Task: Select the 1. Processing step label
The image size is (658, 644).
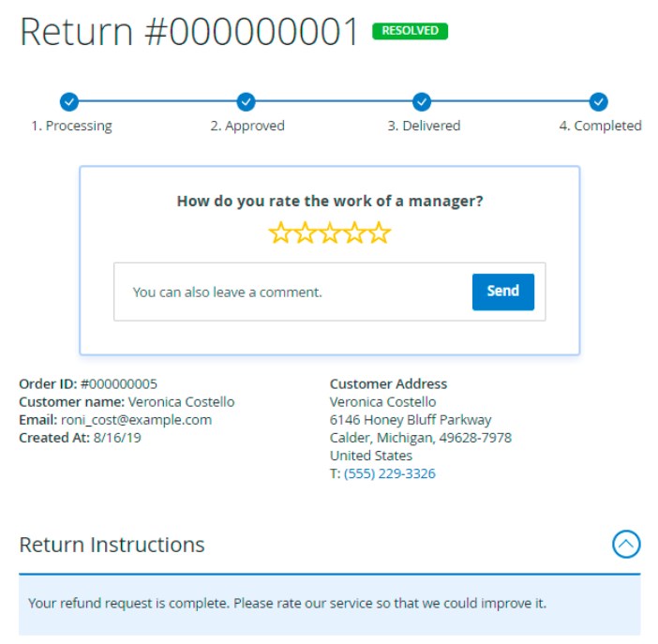Action: pos(72,126)
